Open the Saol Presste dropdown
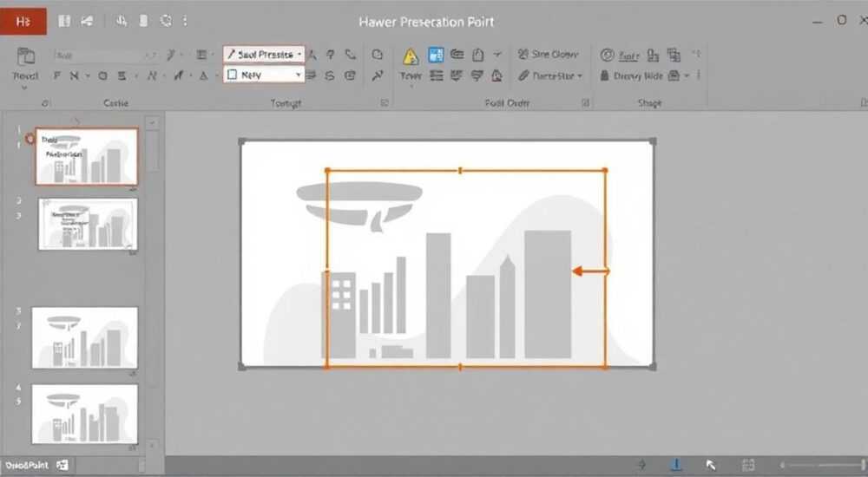 264,55
